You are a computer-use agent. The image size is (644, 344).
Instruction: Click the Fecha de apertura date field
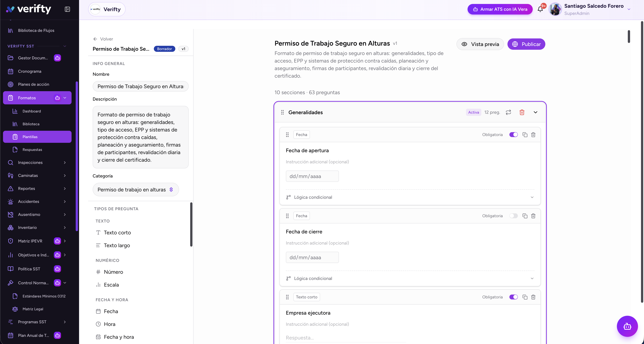[x=312, y=176]
